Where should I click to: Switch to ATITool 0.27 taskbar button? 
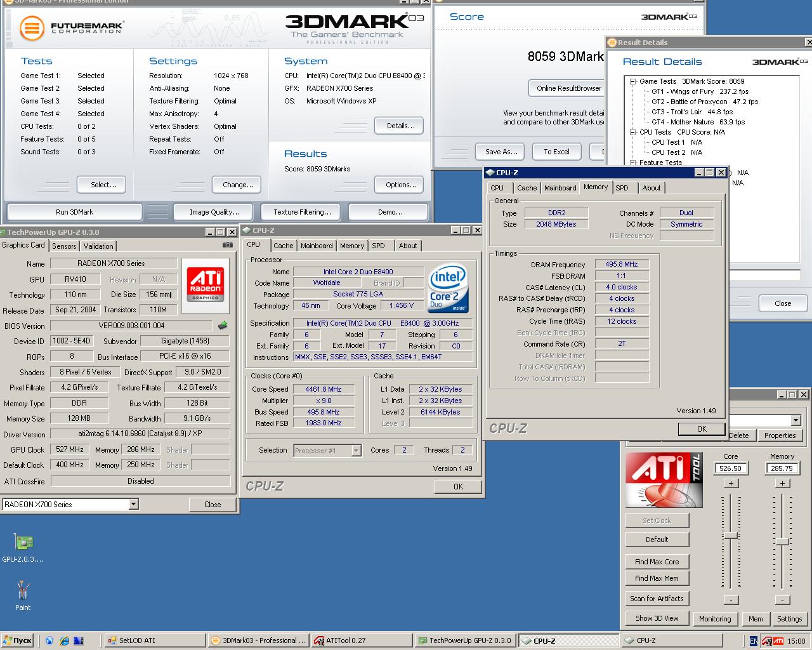362,640
